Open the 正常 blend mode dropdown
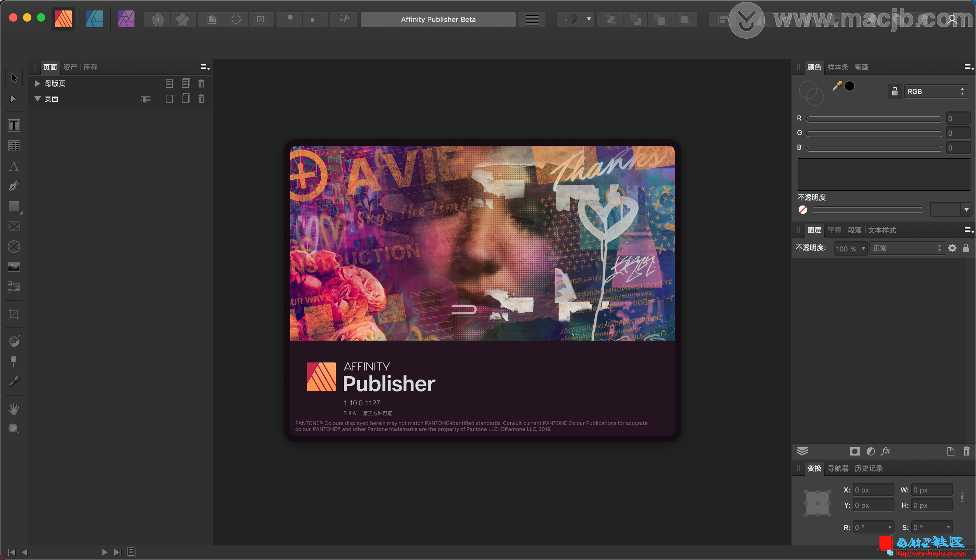Screen dimensions: 976x560 tap(907, 248)
